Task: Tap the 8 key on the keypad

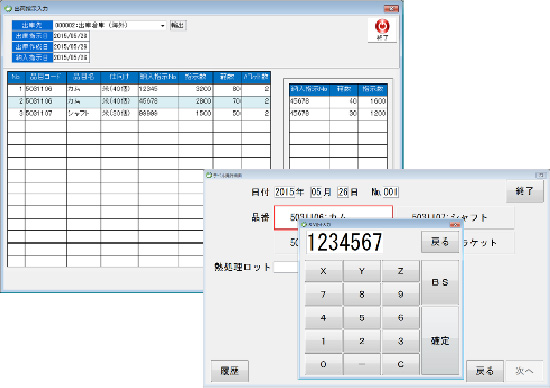Action: [x=362, y=294]
